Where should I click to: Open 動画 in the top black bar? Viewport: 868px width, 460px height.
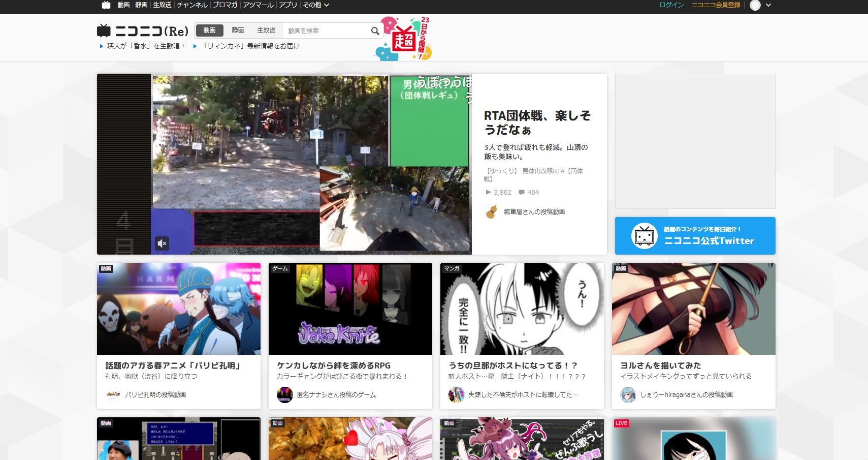[x=123, y=5]
